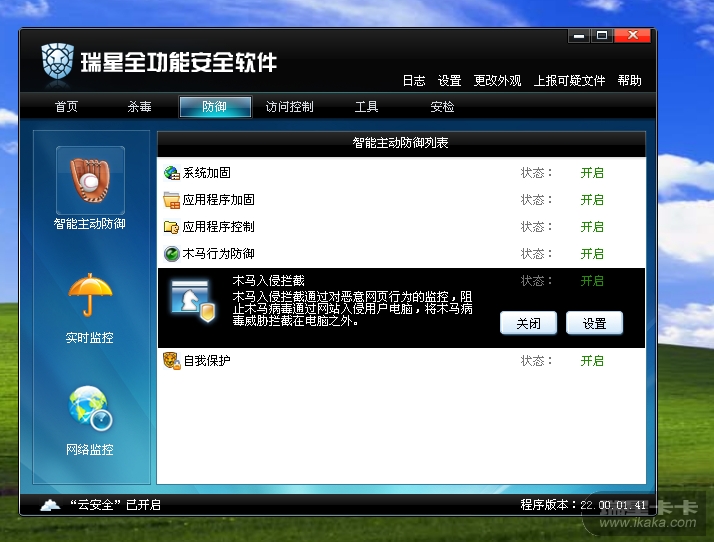The height and width of the screenshot is (542, 714).
Task: Select the 系统加固 row label
Action: (x=207, y=173)
